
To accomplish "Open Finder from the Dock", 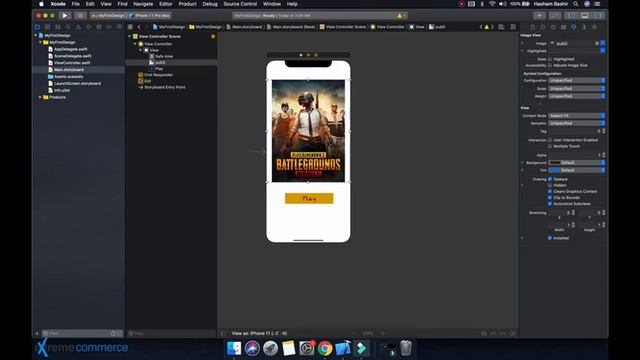I will click(x=234, y=348).
